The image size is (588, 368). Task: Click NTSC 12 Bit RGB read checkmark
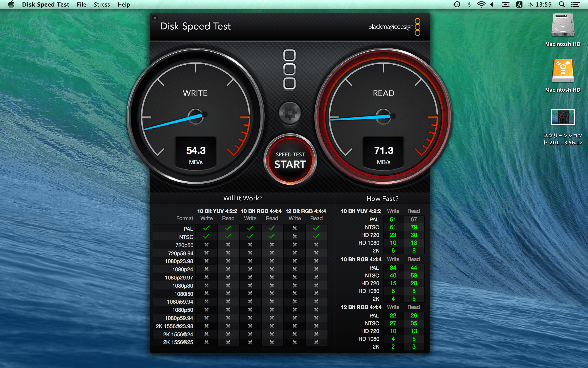[316, 236]
